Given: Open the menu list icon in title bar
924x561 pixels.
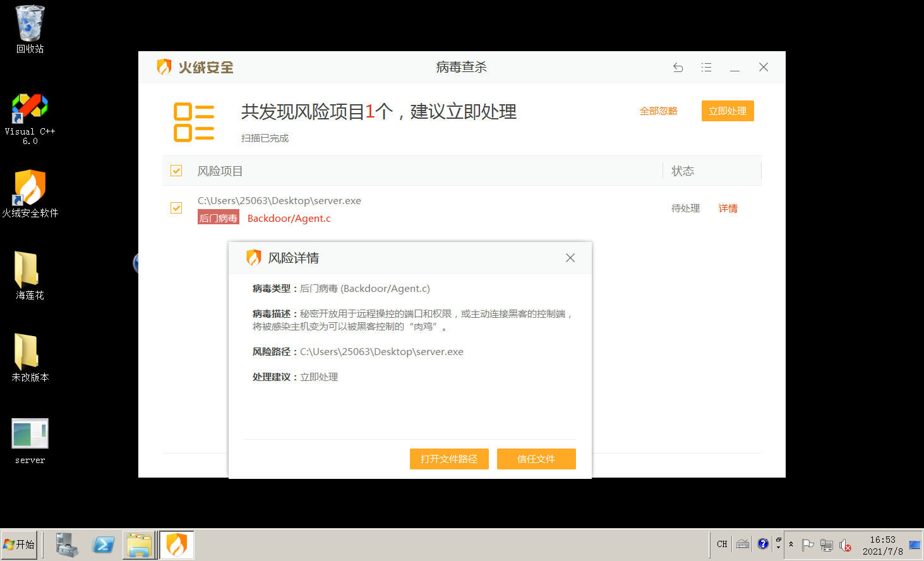Looking at the screenshot, I should pos(706,67).
